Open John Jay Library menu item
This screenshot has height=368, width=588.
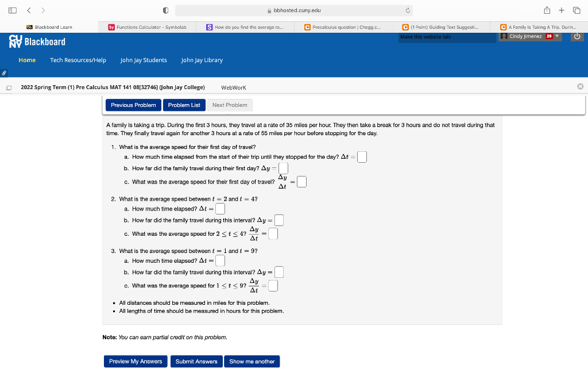[202, 60]
